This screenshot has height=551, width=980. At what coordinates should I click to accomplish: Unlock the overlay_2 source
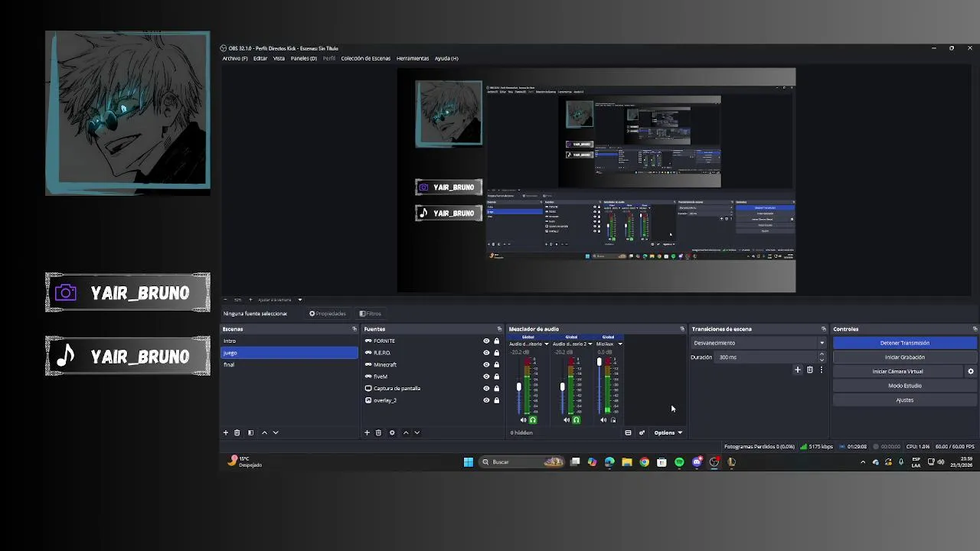click(496, 400)
